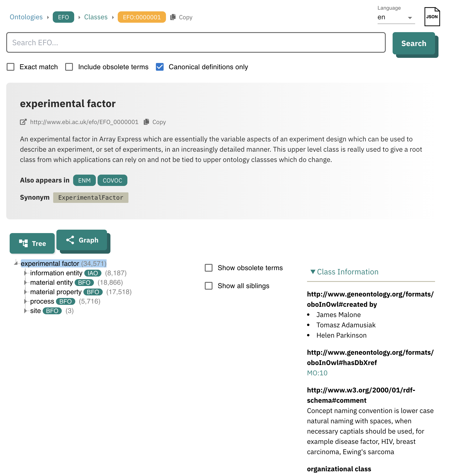Select the Graph view icon
This screenshot has width=458, height=476.
coord(70,240)
